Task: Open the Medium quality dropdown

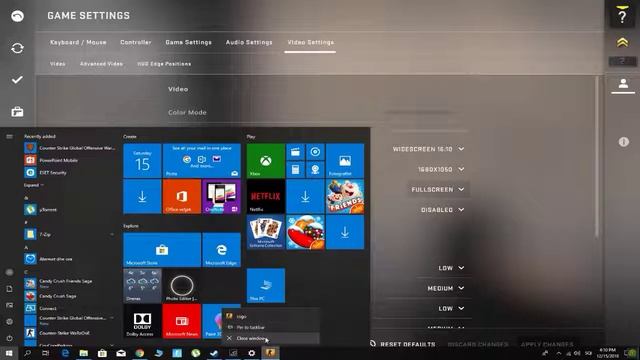Action: (446, 289)
